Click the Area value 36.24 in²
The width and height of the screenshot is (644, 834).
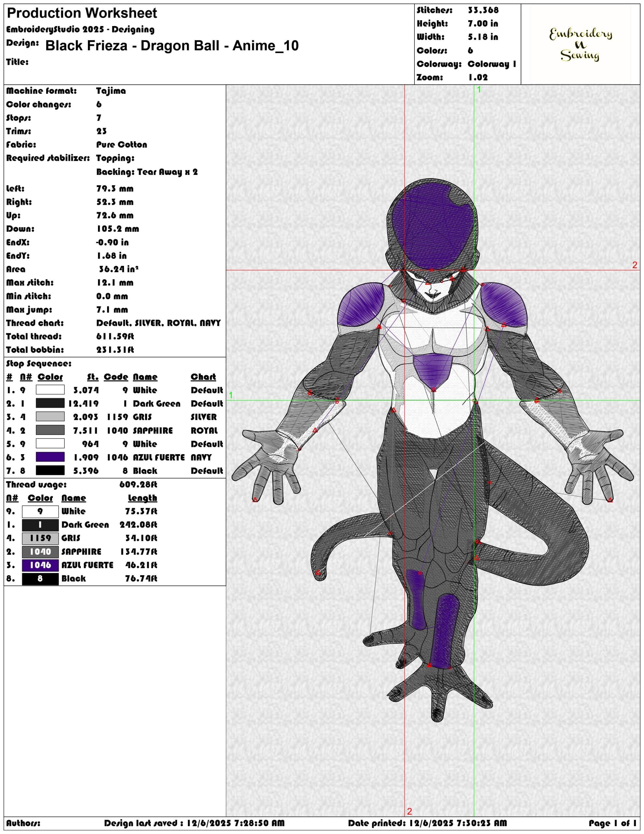click(x=118, y=269)
